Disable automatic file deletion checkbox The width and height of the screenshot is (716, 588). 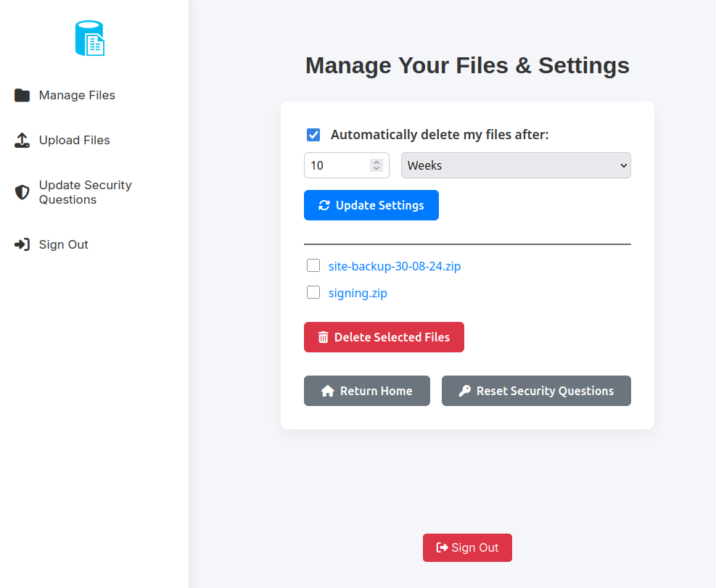[313, 135]
